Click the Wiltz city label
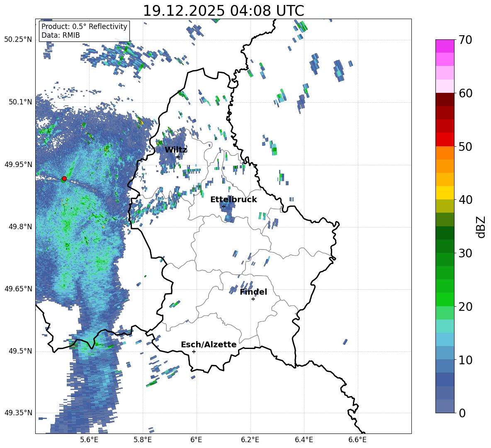491x448 pixels. (x=176, y=150)
